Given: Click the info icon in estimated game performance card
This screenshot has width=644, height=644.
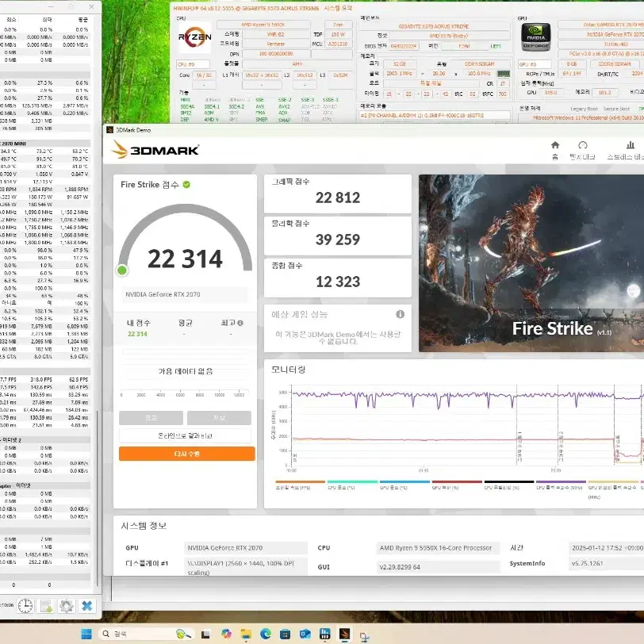Looking at the screenshot, I should click(x=400, y=314).
